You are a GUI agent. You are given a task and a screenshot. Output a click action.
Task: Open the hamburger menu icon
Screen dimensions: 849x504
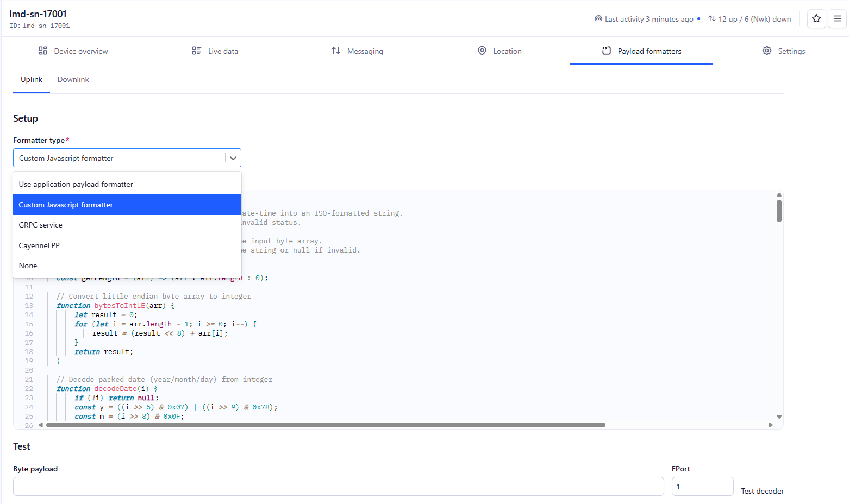pos(838,18)
